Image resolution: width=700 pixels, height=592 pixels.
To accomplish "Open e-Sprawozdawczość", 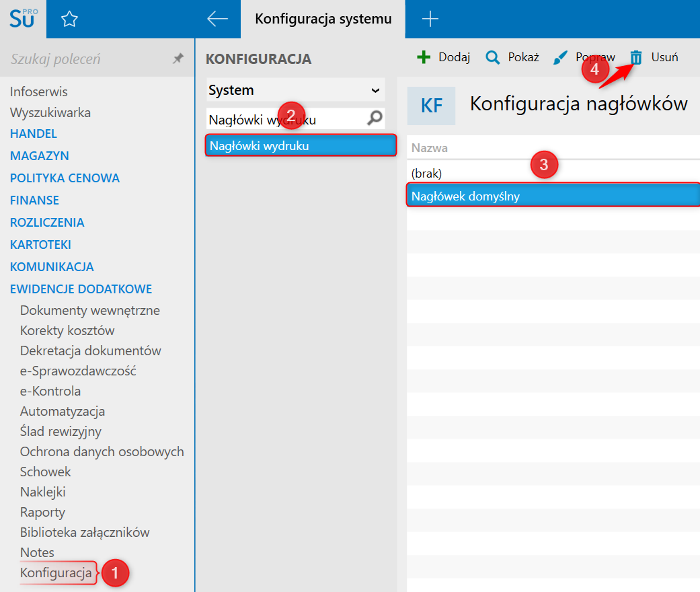I will click(78, 371).
